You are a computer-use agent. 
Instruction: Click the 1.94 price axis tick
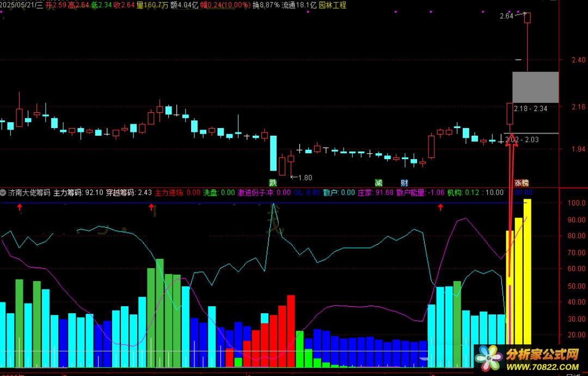point(579,149)
